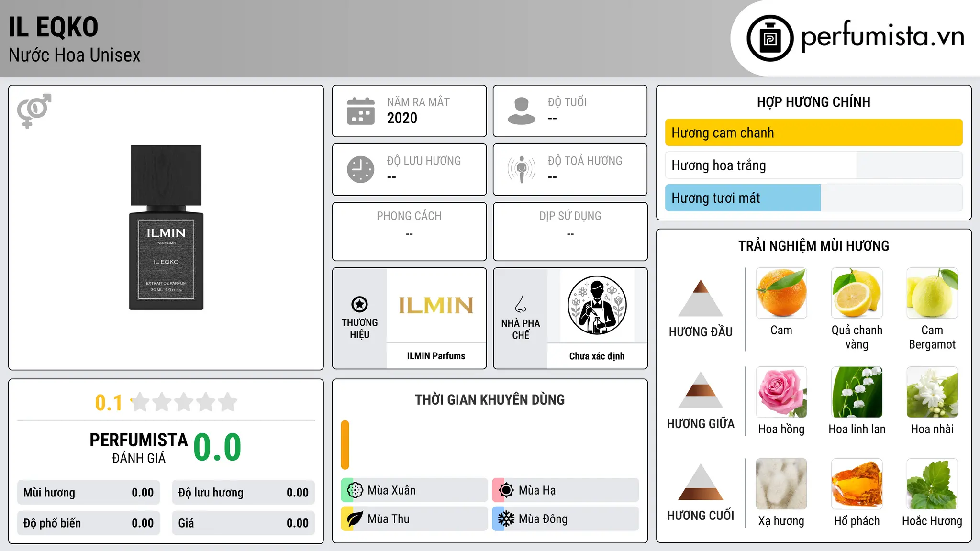Click the flower icon for Mùa Xuân
The height and width of the screenshot is (551, 980).
pos(355,490)
